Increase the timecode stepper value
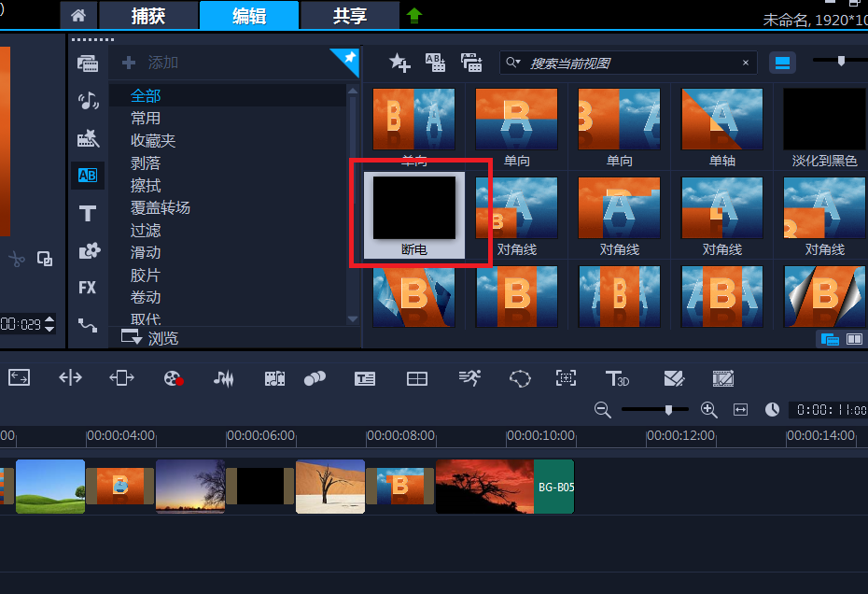868x594 pixels. pyautogui.click(x=49, y=319)
